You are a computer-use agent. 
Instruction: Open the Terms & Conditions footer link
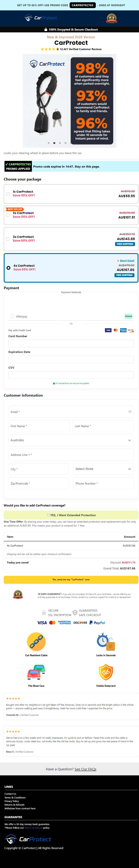pyautogui.click(x=15, y=798)
